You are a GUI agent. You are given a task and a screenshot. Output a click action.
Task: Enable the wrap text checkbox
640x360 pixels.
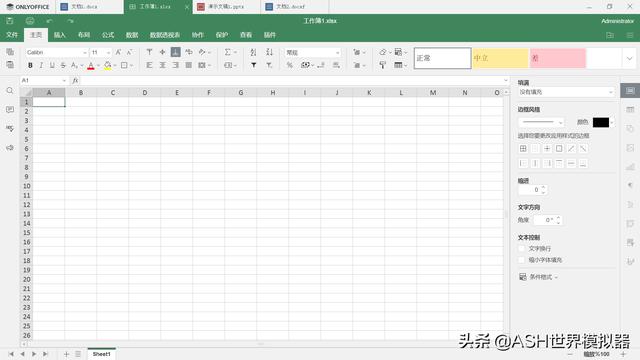[x=521, y=248]
